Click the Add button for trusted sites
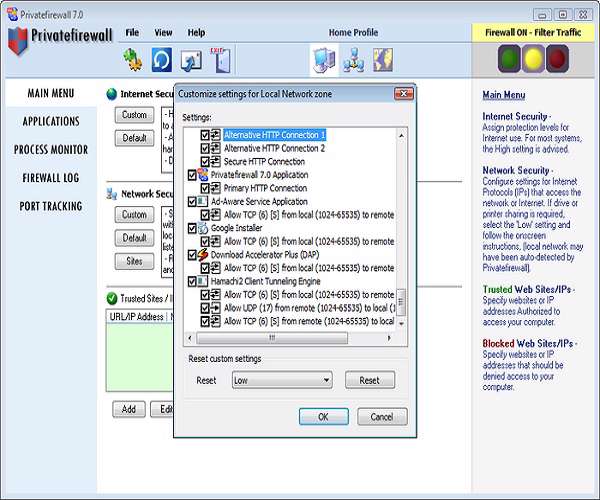 (129, 409)
